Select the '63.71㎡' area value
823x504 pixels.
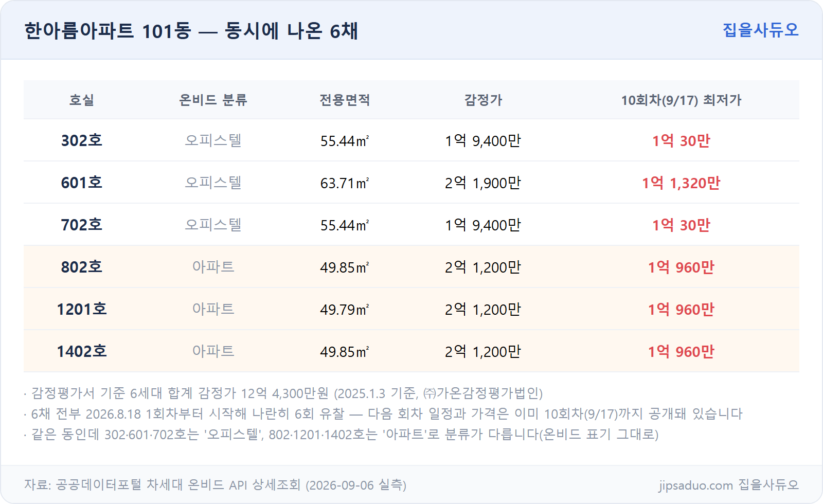click(x=345, y=183)
